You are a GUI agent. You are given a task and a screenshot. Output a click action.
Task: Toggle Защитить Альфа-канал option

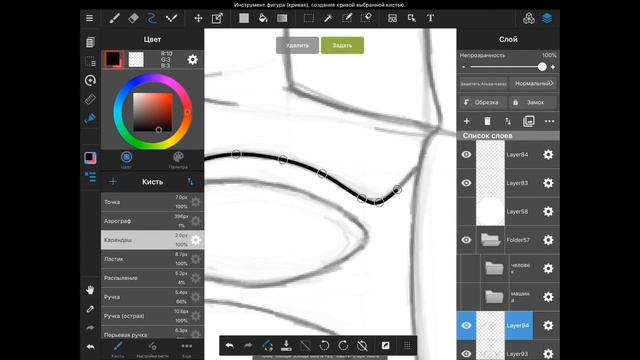[483, 84]
